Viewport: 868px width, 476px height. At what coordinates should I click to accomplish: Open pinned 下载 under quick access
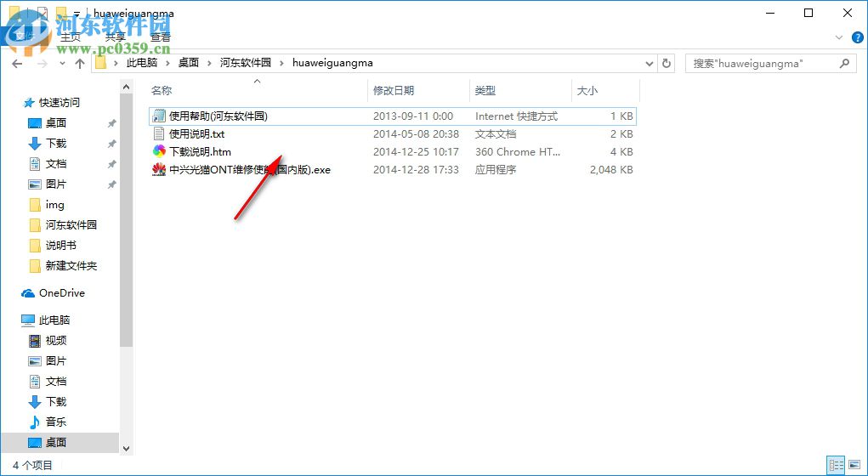[x=56, y=144]
